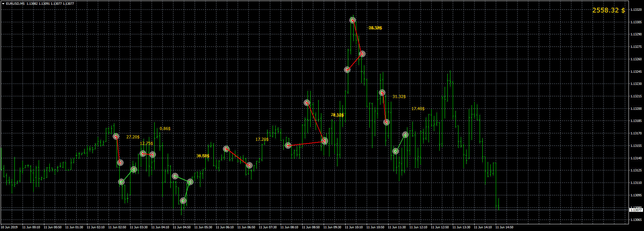Click the 11 Jun 06:50 time label
The height and width of the screenshot is (231, 644).
pos(246,227)
